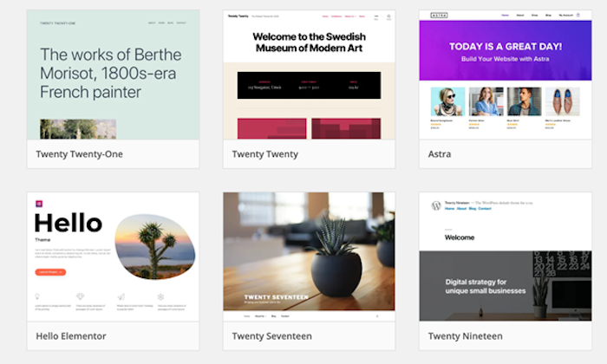Select the Twenty Twenty-One theme name
Screen dimensions: 607x364
[x=80, y=154]
